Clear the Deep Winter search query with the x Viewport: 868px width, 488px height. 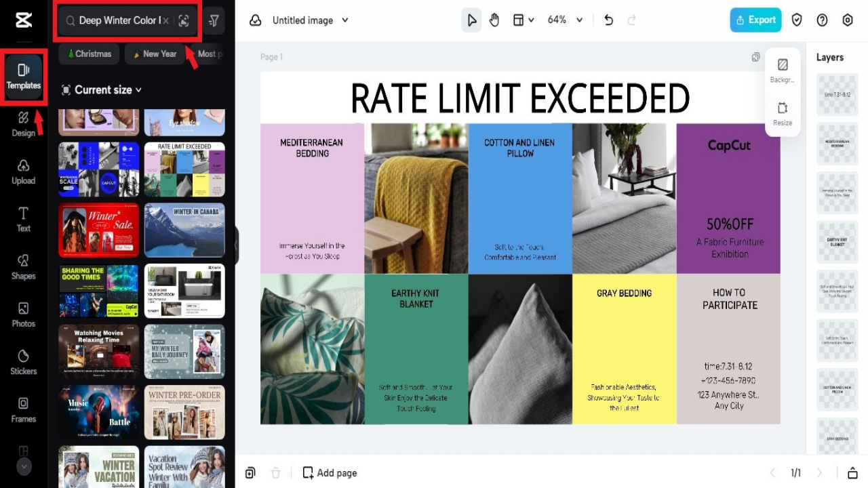point(165,21)
